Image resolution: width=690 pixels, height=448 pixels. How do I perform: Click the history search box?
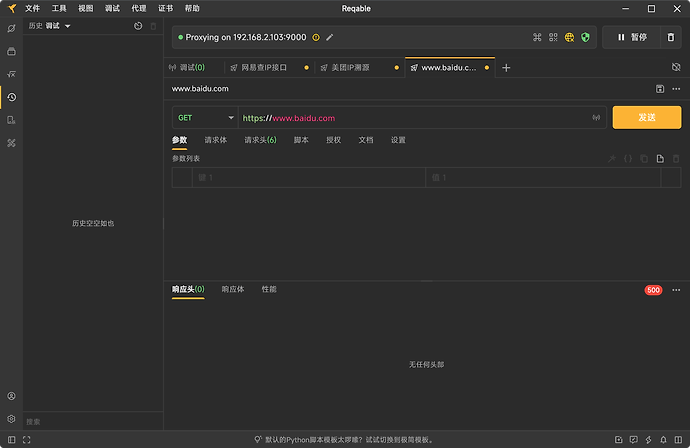click(93, 422)
